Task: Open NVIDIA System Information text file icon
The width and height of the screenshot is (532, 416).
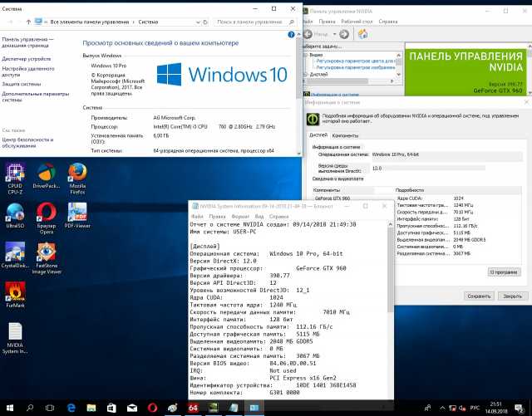Action: 15,338
